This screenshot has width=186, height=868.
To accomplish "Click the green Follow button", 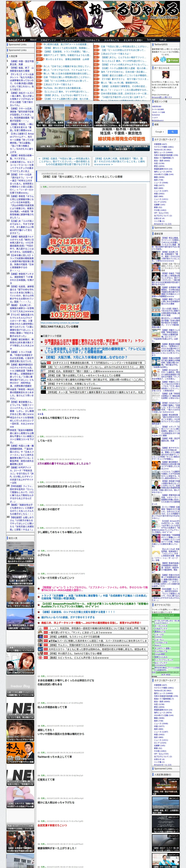I will pos(173,61).
